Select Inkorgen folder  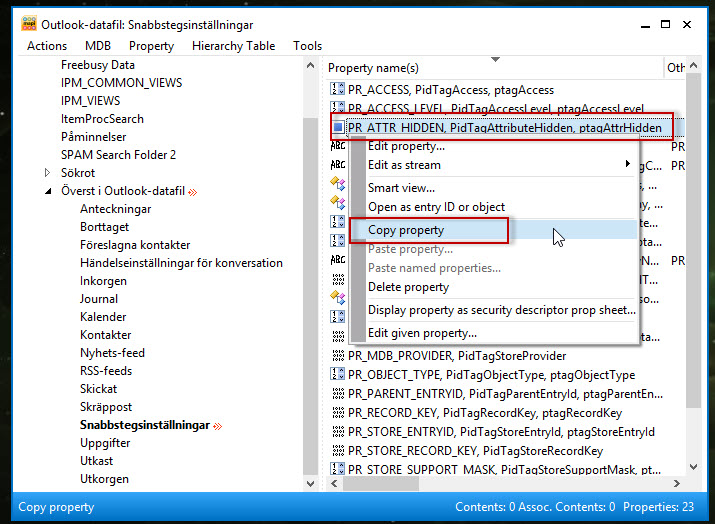[x=103, y=281]
